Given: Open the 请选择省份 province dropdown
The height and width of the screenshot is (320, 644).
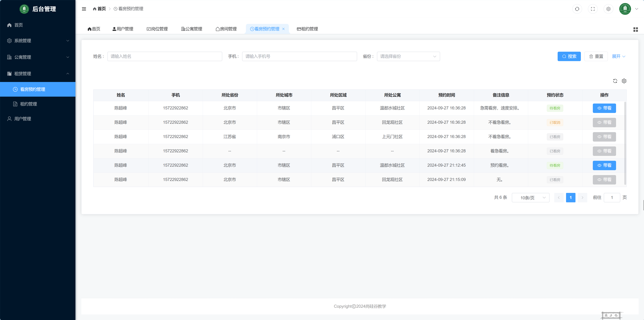Looking at the screenshot, I should tap(408, 56).
